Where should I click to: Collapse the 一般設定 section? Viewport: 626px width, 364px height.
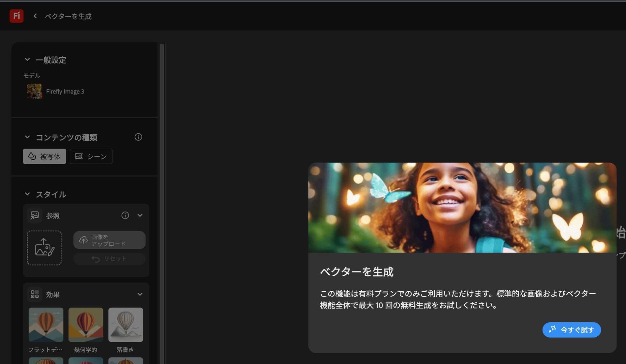pyautogui.click(x=27, y=60)
